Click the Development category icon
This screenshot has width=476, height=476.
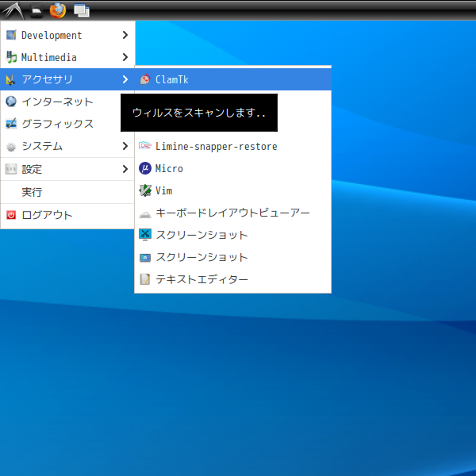11,35
